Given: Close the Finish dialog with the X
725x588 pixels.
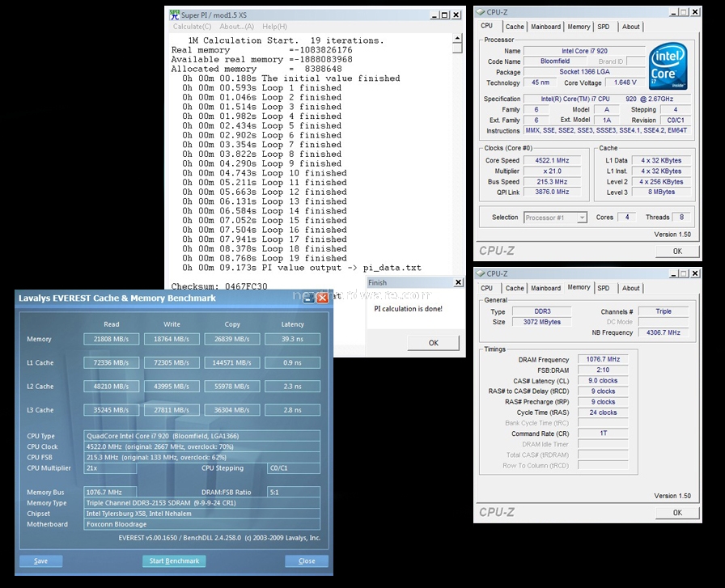Looking at the screenshot, I should pyautogui.click(x=458, y=282).
